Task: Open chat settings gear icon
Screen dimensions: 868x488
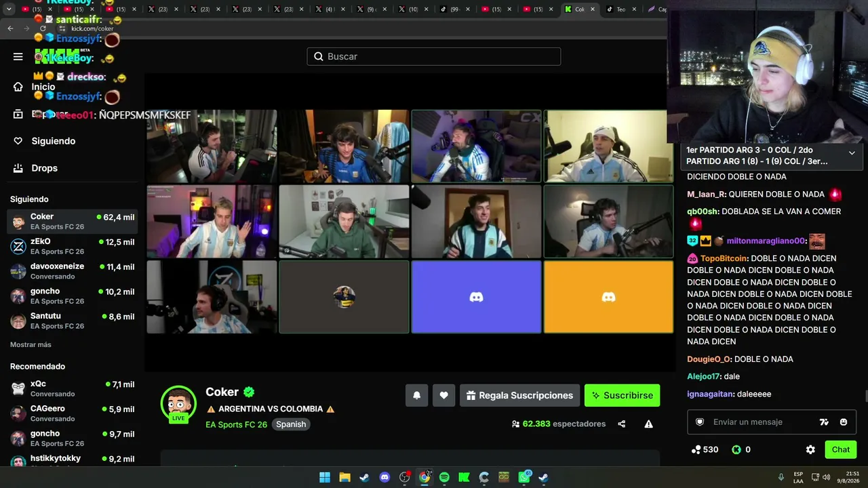Action: [x=810, y=449]
